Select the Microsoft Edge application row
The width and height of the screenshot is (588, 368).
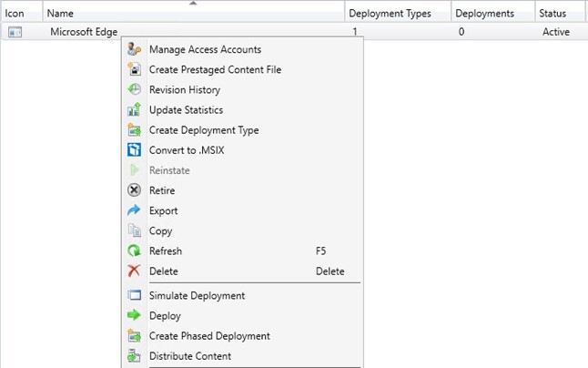pyautogui.click(x=294, y=32)
